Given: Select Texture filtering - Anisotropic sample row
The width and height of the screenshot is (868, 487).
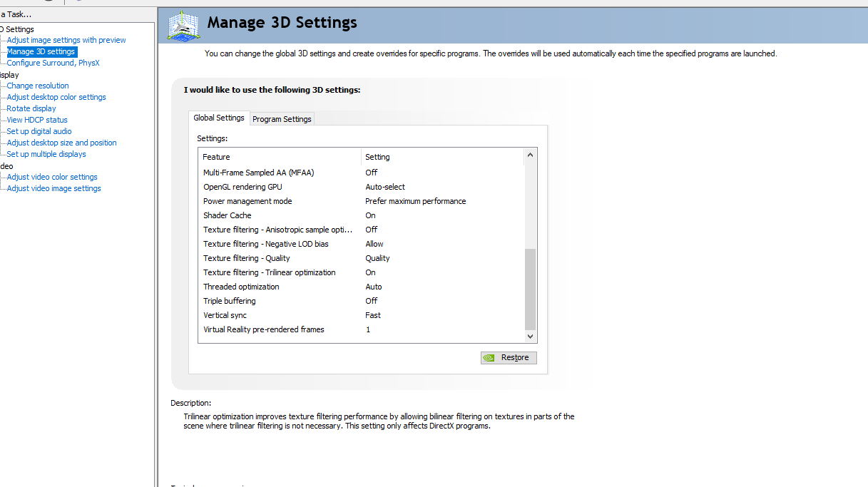Looking at the screenshot, I should [361, 230].
